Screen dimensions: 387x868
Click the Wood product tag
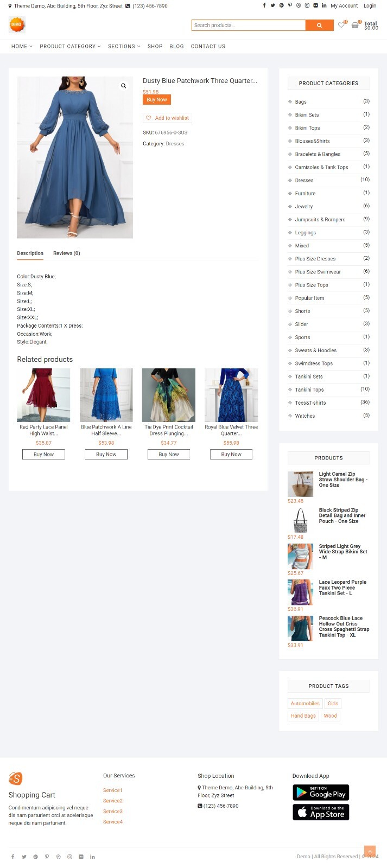(x=330, y=716)
